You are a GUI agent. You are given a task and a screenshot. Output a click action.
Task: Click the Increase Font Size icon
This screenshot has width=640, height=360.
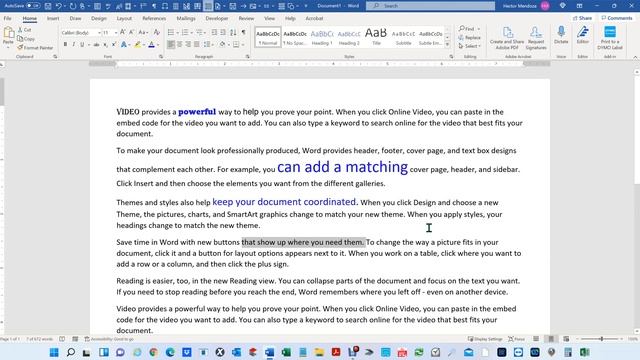123,32
